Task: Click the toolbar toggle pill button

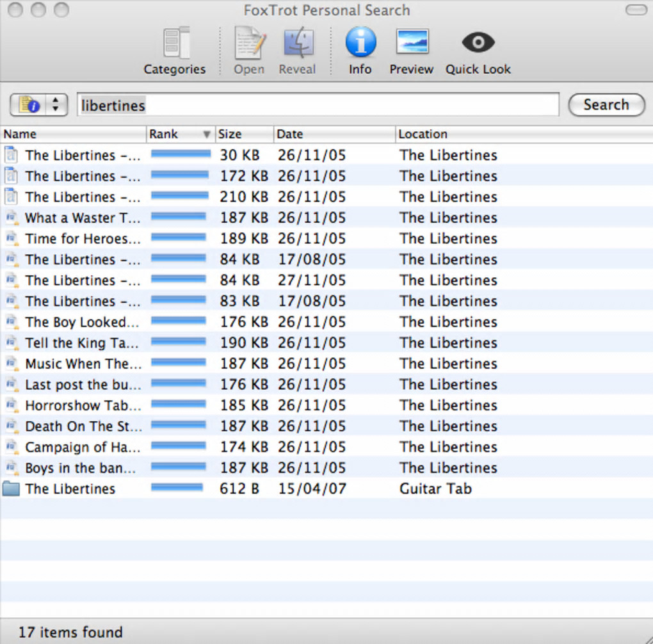Action: click(x=636, y=10)
